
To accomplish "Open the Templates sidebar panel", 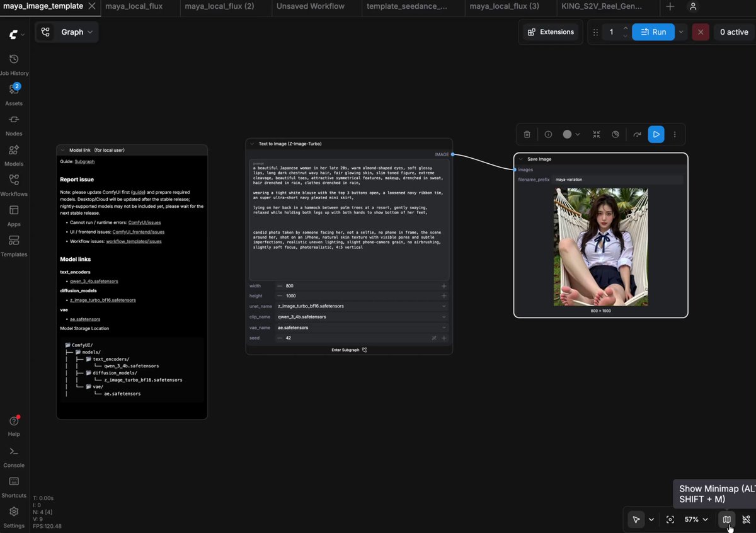I will tap(14, 246).
